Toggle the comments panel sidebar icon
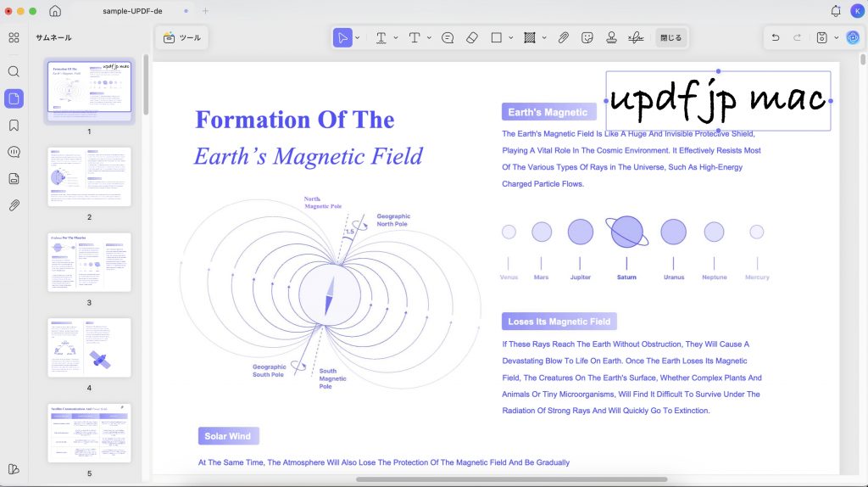 pos(14,152)
